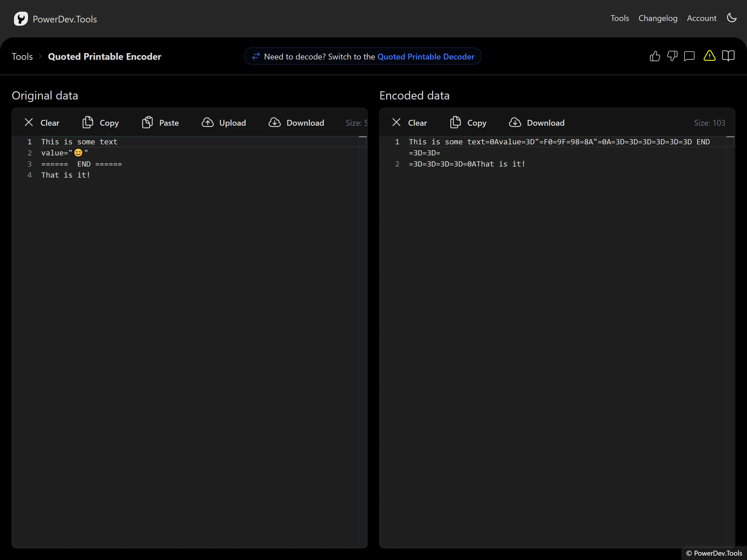This screenshot has height=560, width=747.
Task: Click the copy icon in Encoded data toolbar
Action: tap(455, 122)
